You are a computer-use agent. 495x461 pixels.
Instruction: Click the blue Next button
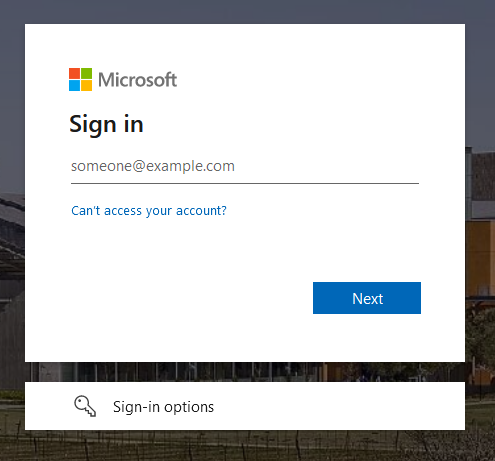[x=367, y=298]
